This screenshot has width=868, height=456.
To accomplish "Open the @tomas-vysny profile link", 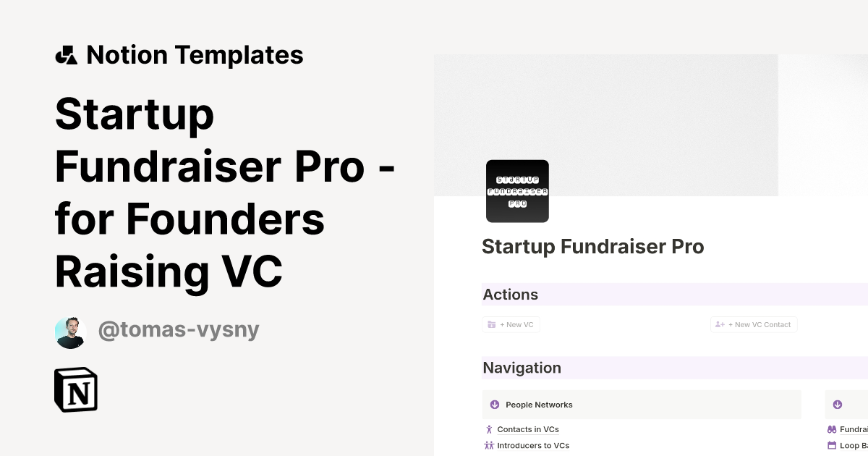I will click(x=179, y=329).
